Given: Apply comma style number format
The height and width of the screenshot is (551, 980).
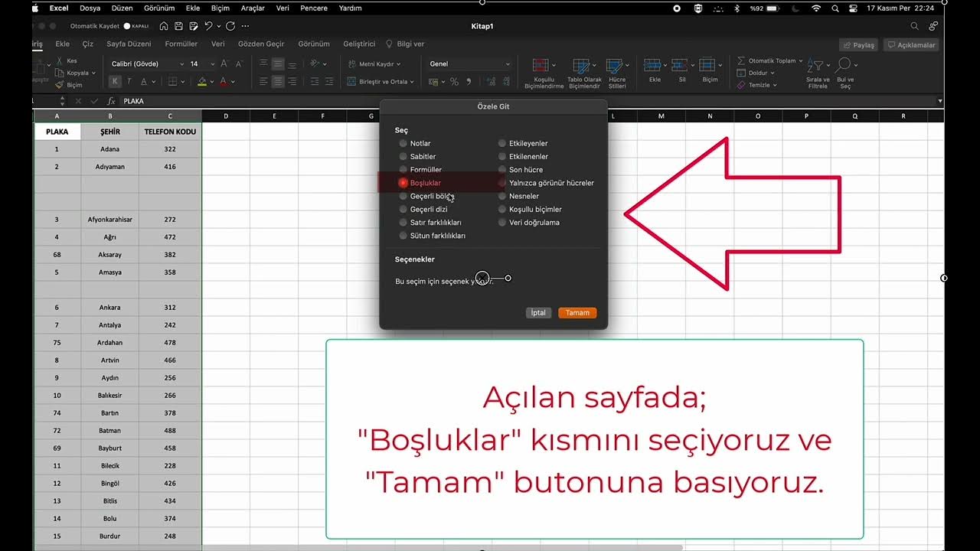Looking at the screenshot, I should coord(469,81).
